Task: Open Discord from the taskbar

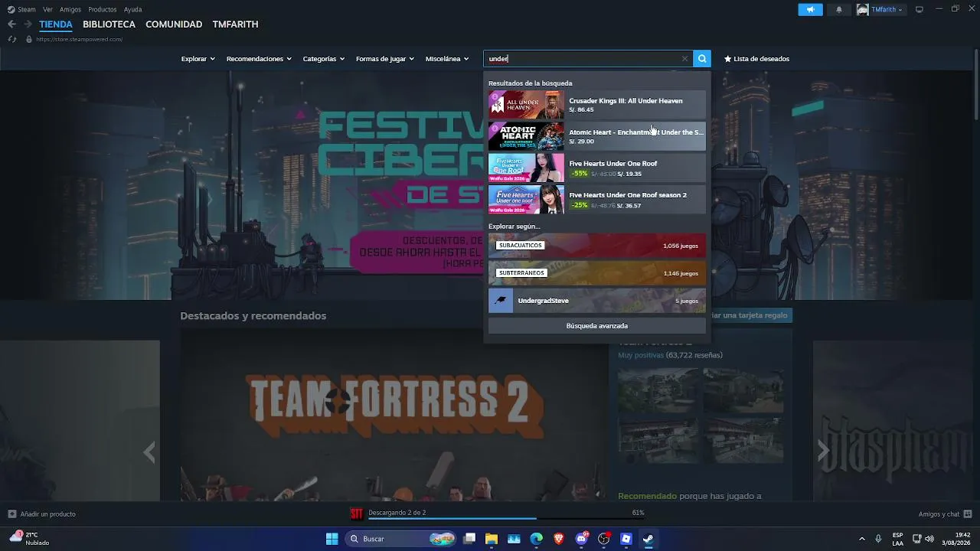Action: 582,539
